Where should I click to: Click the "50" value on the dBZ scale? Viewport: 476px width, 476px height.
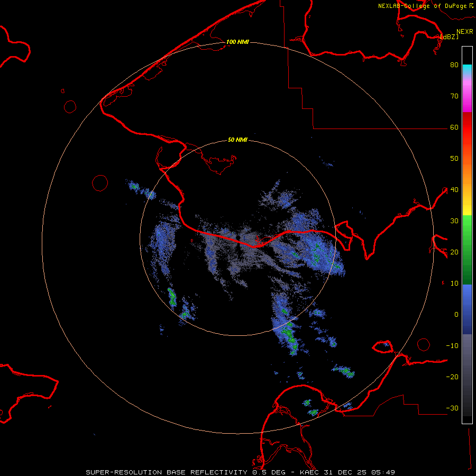454,159
